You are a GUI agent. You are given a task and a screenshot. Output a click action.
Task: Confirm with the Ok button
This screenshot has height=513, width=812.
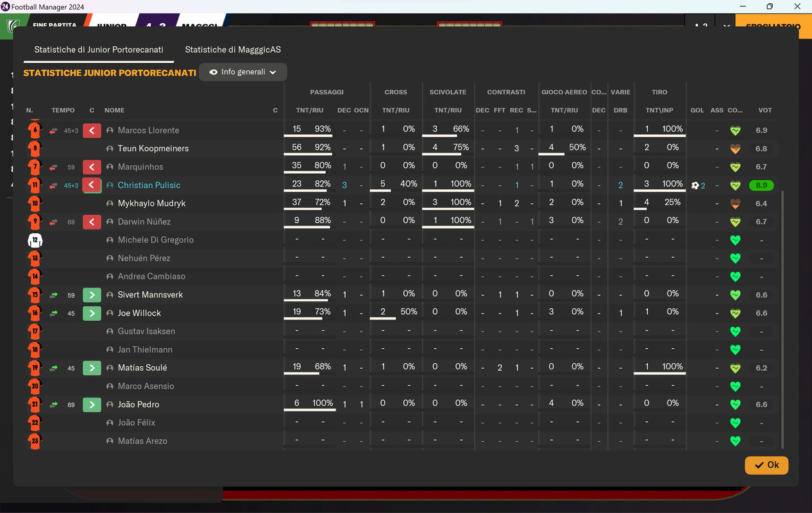click(x=766, y=465)
